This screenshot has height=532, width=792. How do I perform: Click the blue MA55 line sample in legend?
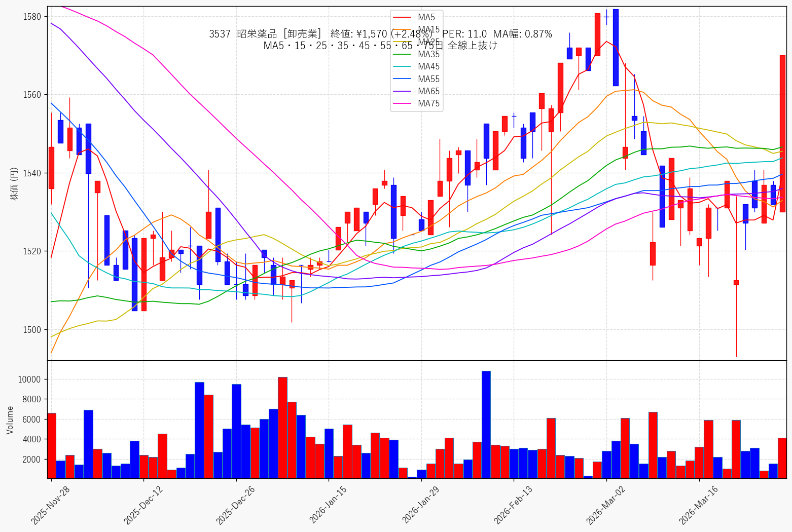(x=403, y=79)
